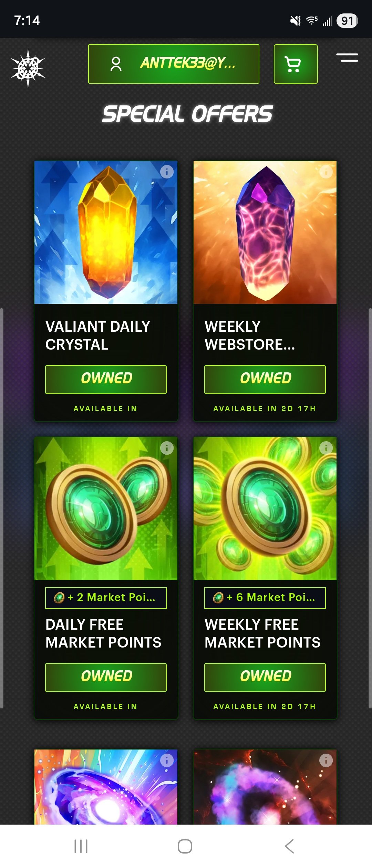Screen dimensions: 372x868
Task: Open the hamburger menu
Action: pos(347,58)
